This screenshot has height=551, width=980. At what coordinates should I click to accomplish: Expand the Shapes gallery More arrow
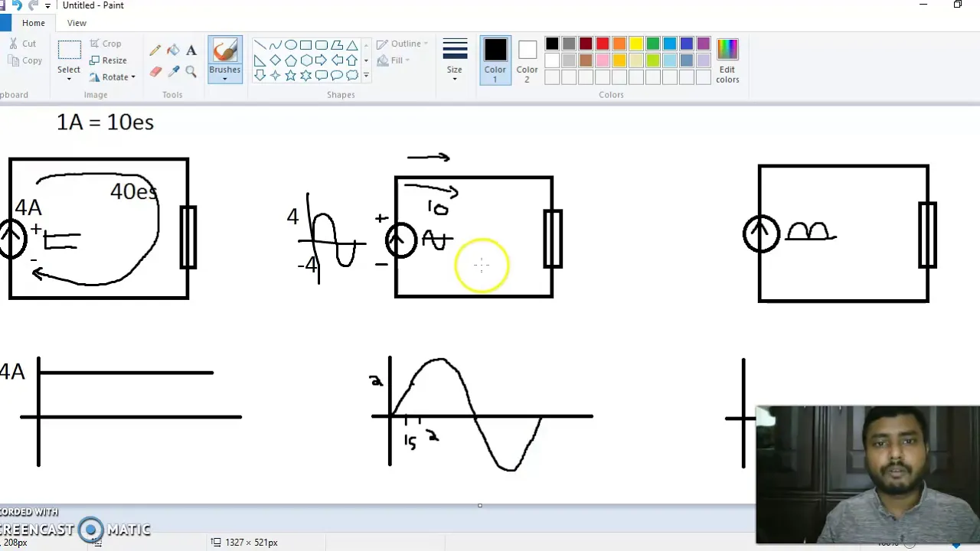tap(366, 75)
